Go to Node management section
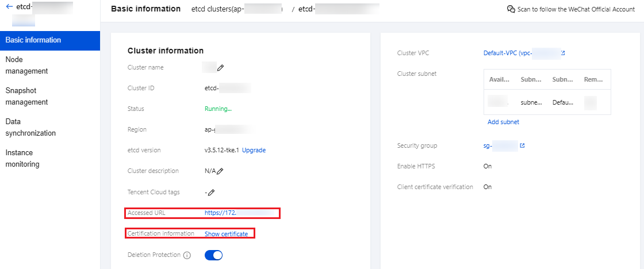The height and width of the screenshot is (269, 644). point(26,66)
